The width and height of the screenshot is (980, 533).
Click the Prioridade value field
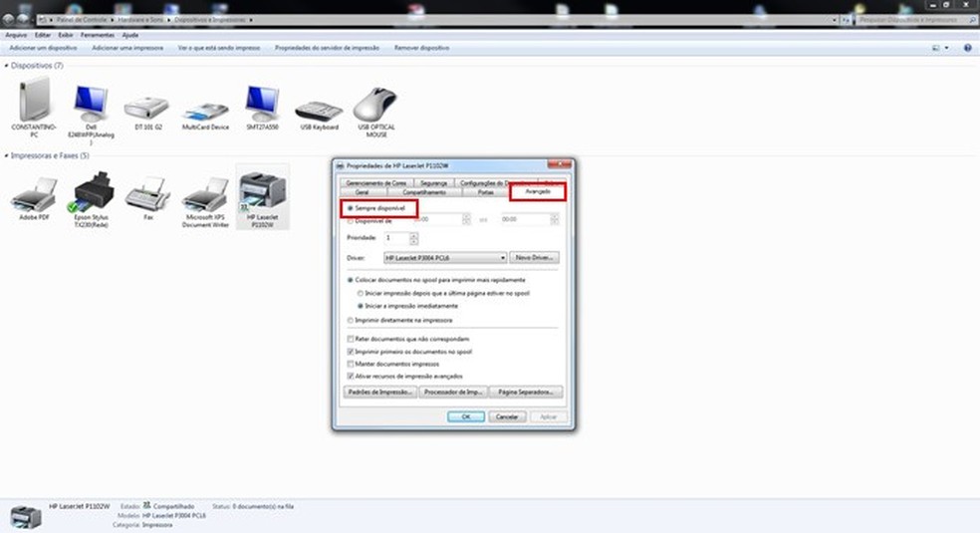pyautogui.click(x=396, y=238)
